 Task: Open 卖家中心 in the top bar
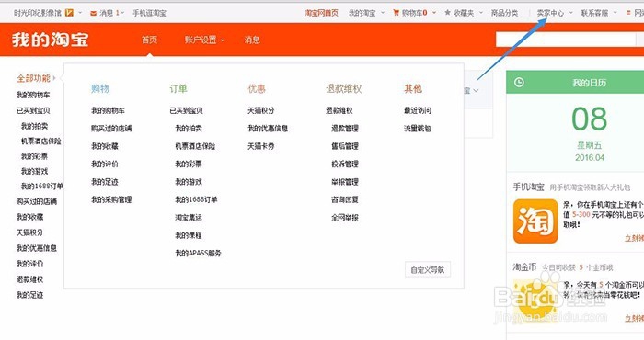tap(550, 13)
